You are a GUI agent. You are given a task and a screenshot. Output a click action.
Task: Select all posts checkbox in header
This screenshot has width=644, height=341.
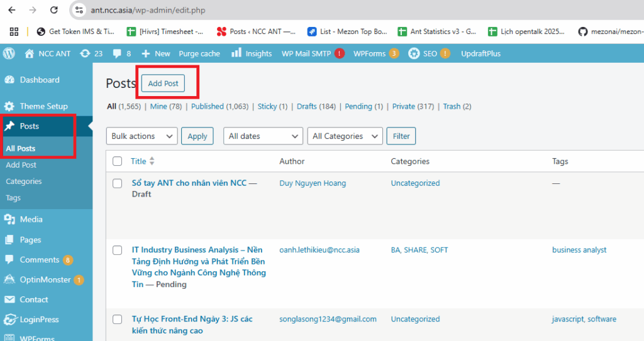click(118, 161)
